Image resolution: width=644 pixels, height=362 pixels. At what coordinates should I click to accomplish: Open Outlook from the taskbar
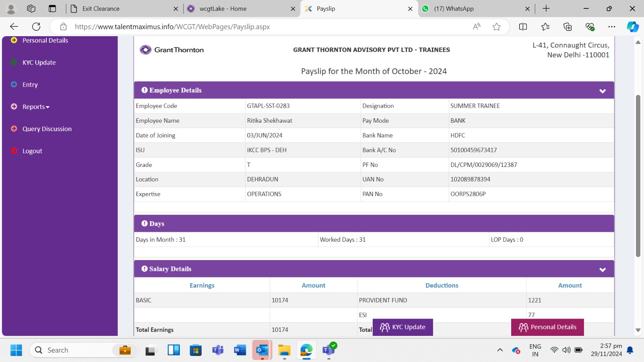(x=262, y=350)
